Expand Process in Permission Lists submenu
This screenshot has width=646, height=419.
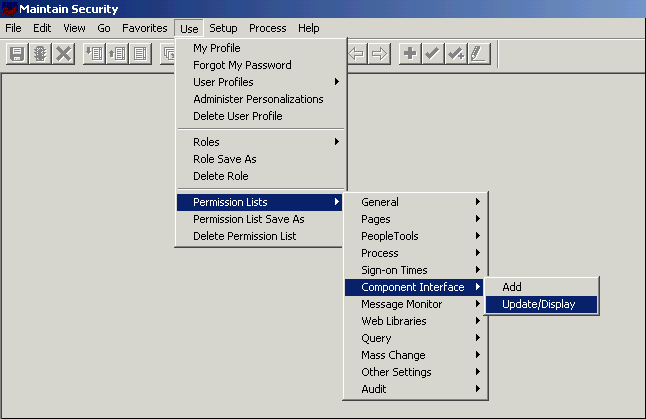pyautogui.click(x=415, y=253)
